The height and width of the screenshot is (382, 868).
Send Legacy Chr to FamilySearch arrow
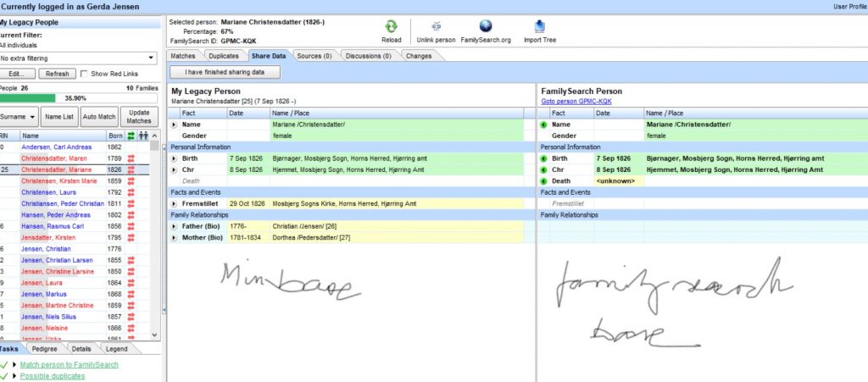(174, 169)
